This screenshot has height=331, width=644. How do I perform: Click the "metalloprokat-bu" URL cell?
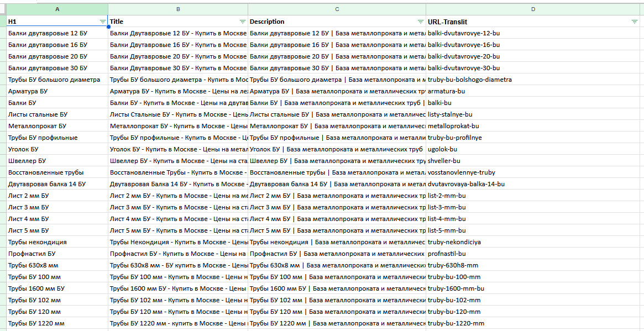coord(453,126)
